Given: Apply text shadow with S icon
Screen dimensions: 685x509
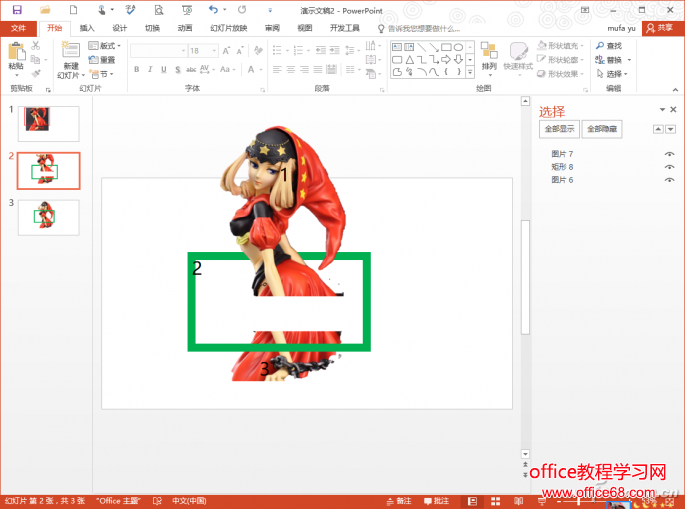Looking at the screenshot, I should click(177, 69).
